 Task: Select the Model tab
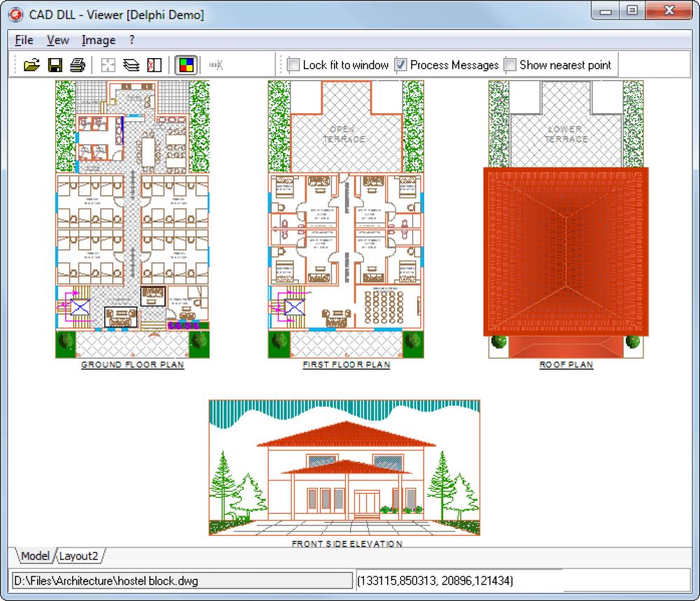(x=36, y=556)
